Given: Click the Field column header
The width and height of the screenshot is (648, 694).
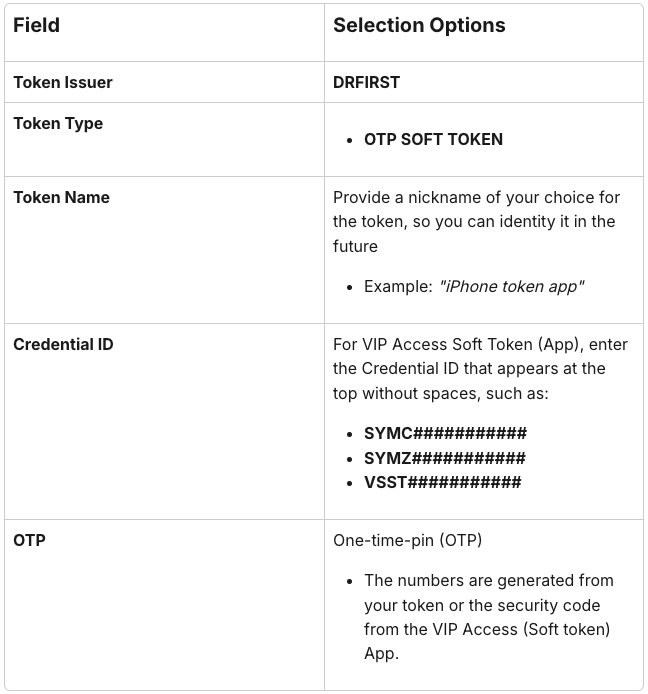Looking at the screenshot, I should (x=36, y=25).
